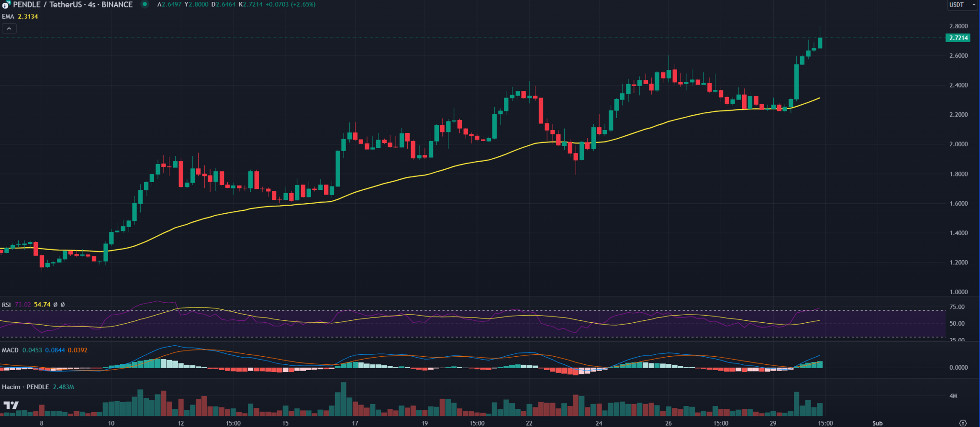980x427 pixels.
Task: Click the yellow EMA value 2.3134
Action: (28, 16)
